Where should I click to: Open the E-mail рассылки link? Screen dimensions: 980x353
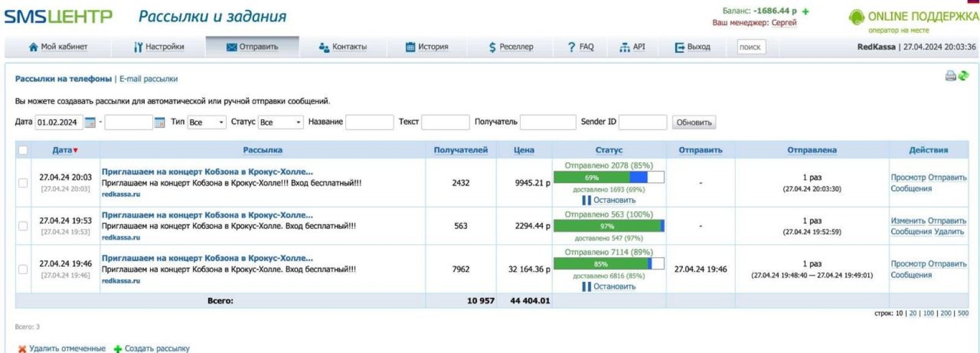pyautogui.click(x=148, y=79)
